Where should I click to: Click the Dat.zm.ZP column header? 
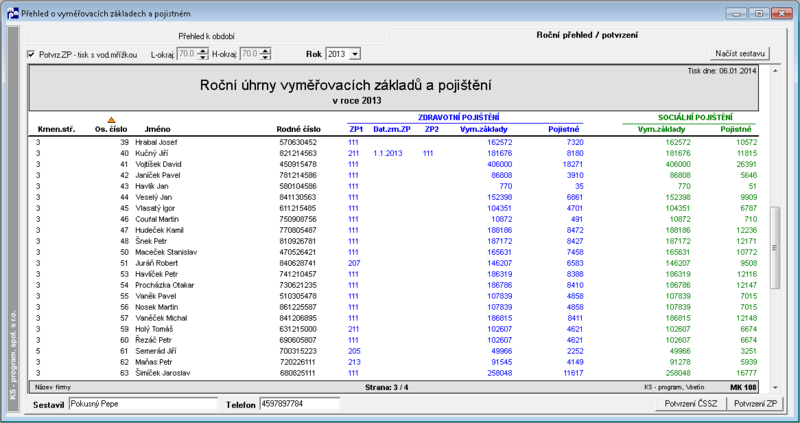click(392, 129)
